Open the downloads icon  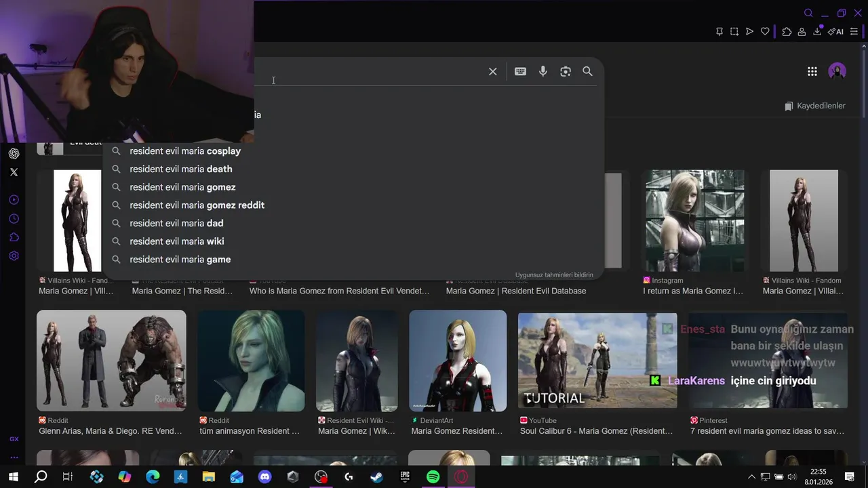coord(818,31)
